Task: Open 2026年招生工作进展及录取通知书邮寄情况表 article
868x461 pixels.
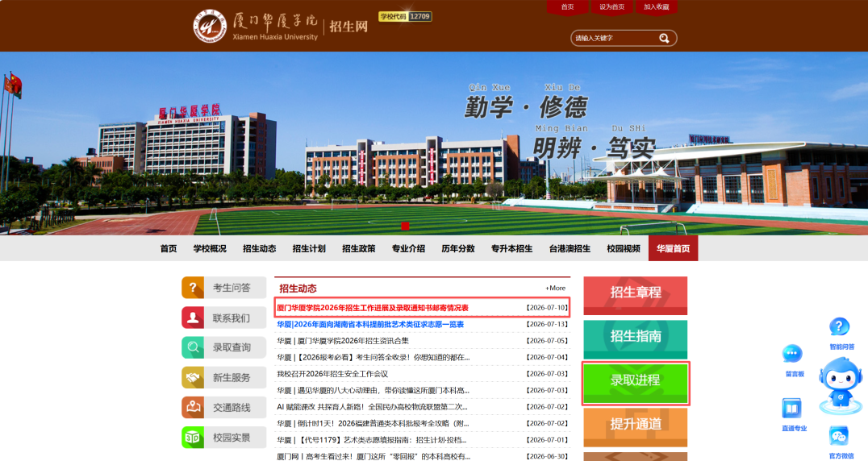Action: tap(373, 308)
